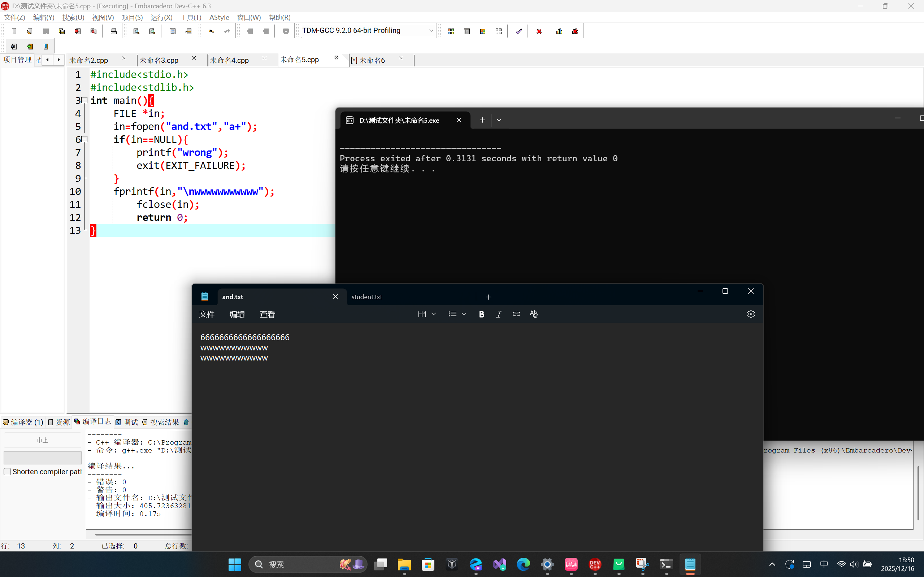Click Notepad bold formatting button

(481, 314)
